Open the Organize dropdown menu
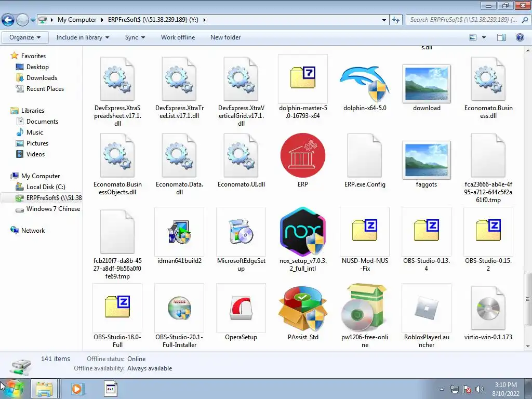Image resolution: width=532 pixels, height=399 pixels. pos(25,37)
